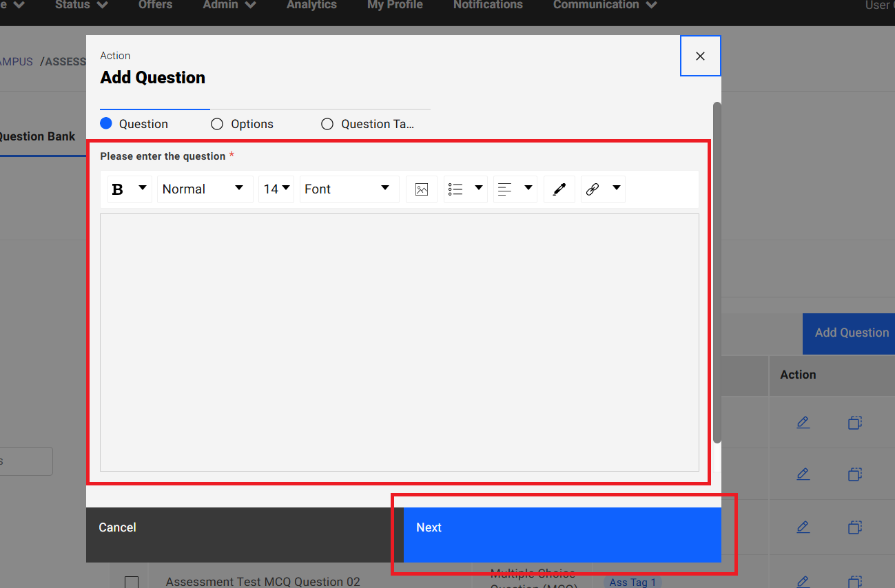Expand the paragraph style dropdown showing Normal

click(204, 189)
